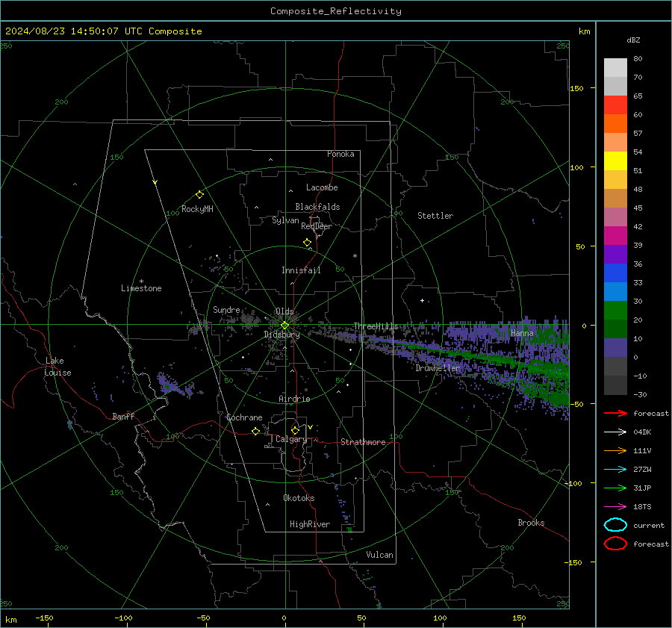
Task: Click the Banff town label
Action: click(x=123, y=416)
